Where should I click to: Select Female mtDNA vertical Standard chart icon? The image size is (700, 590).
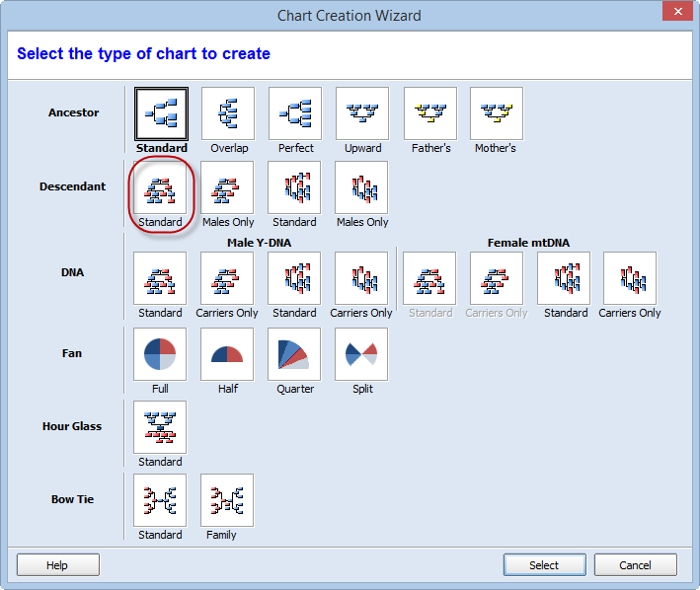(x=564, y=278)
